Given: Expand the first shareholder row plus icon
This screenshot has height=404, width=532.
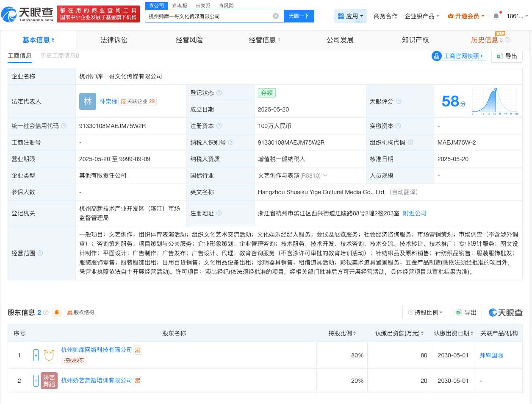Looking at the screenshot, I should tap(36, 355).
